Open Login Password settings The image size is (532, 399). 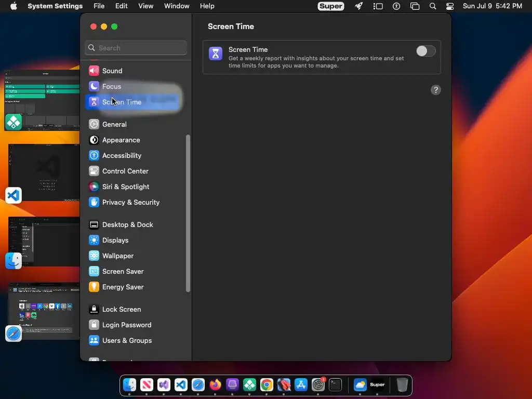(x=136, y=325)
